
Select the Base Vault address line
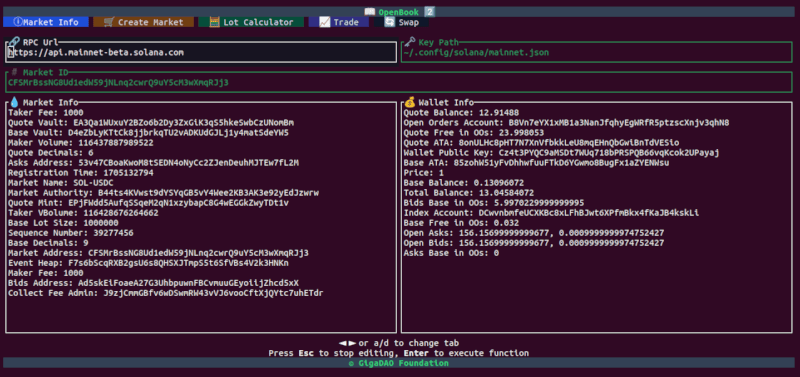[148, 133]
